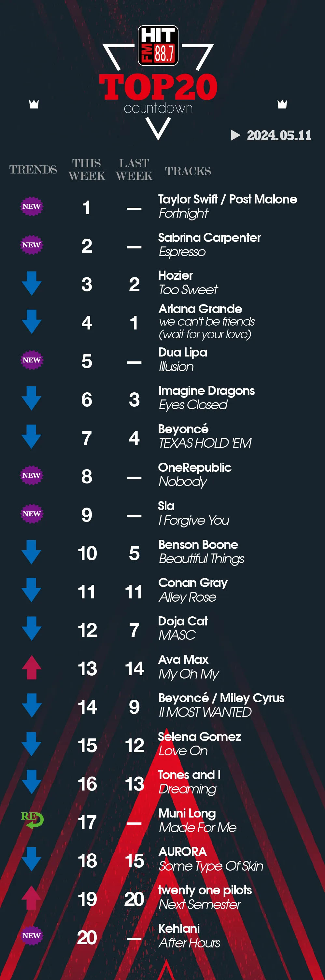Click the play triangle beside date 2024.05.11
The height and width of the screenshot is (980, 325).
click(x=235, y=135)
